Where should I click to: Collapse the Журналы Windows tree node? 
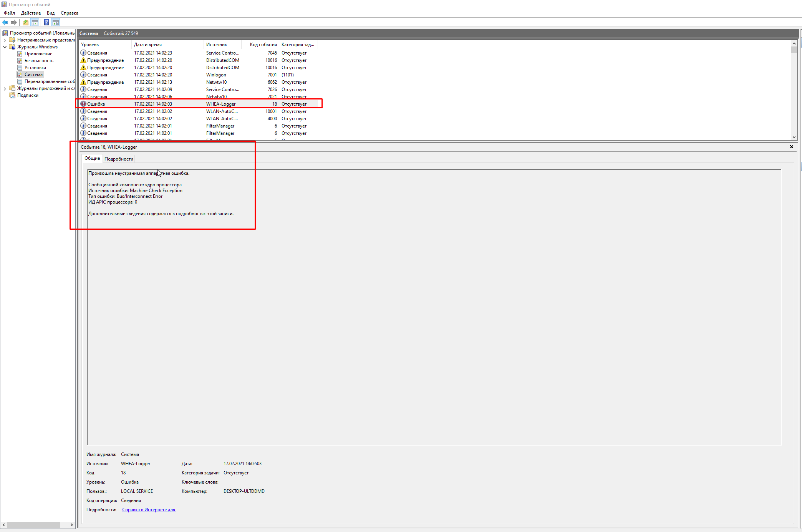pyautogui.click(x=5, y=47)
